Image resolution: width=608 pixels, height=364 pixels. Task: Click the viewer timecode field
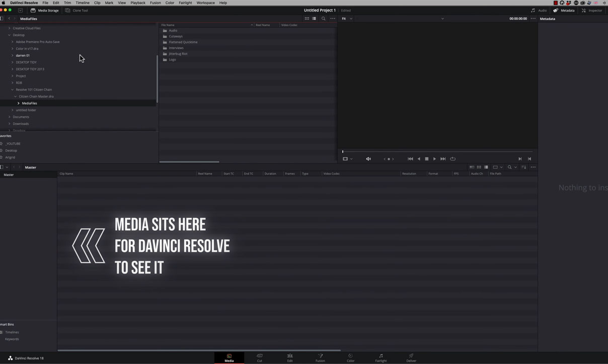pos(518,19)
